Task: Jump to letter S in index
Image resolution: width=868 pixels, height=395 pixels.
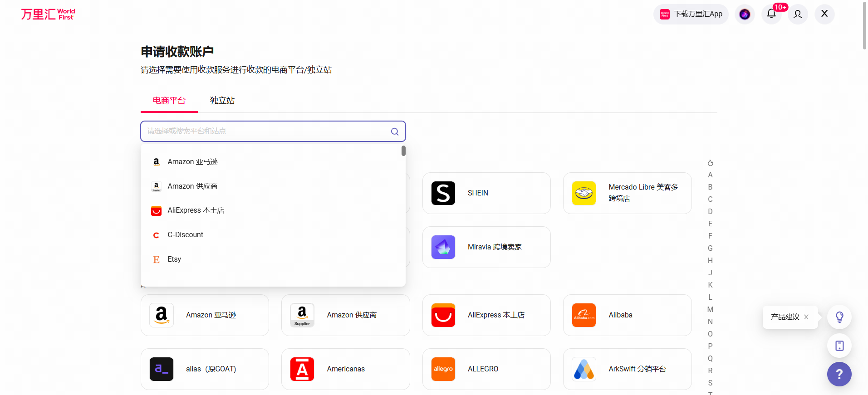Action: click(x=710, y=383)
